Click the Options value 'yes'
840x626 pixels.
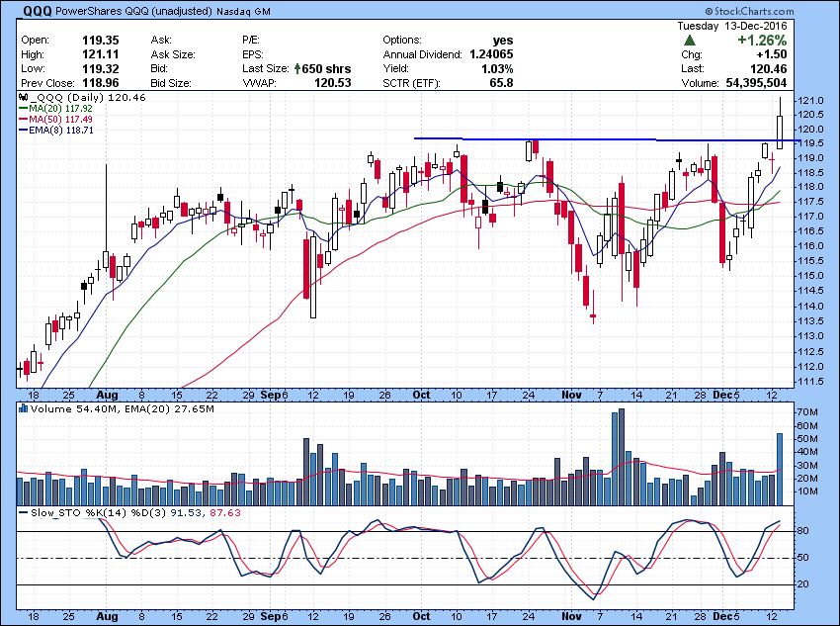503,41
